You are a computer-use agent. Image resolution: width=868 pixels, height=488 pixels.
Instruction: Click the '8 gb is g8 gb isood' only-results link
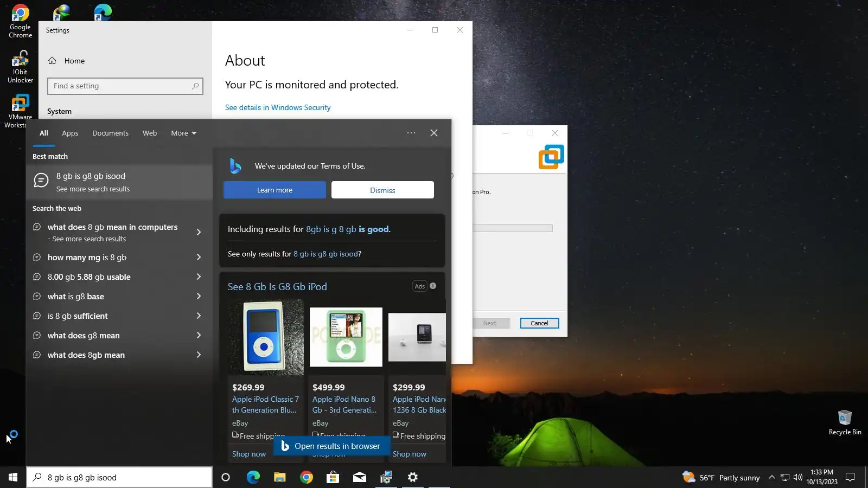325,254
